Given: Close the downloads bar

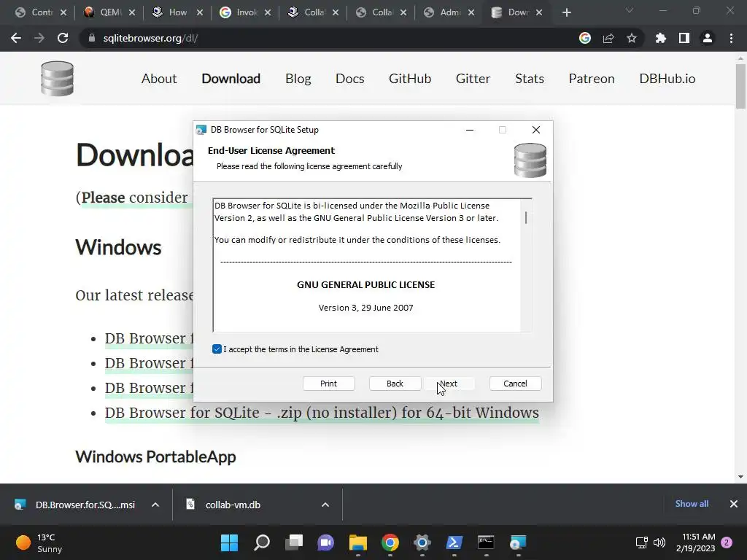Looking at the screenshot, I should tap(734, 504).
